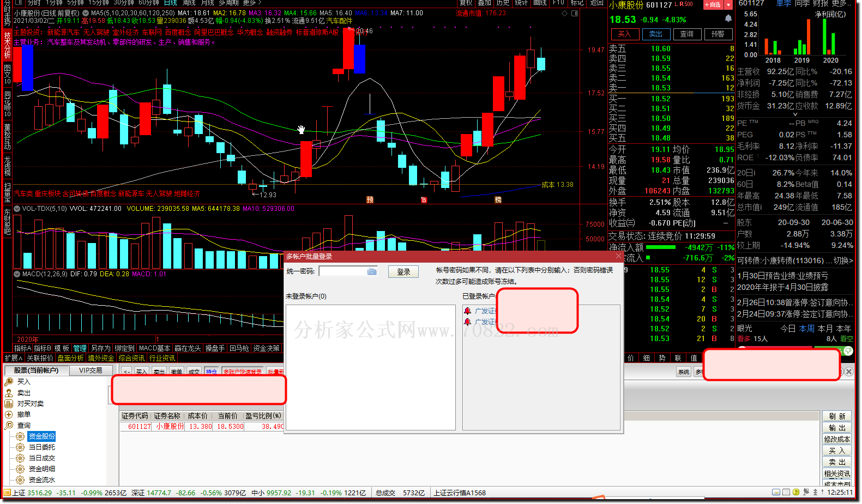Select the 股票(当前帐户) tab
The image size is (862, 504).
click(36, 371)
